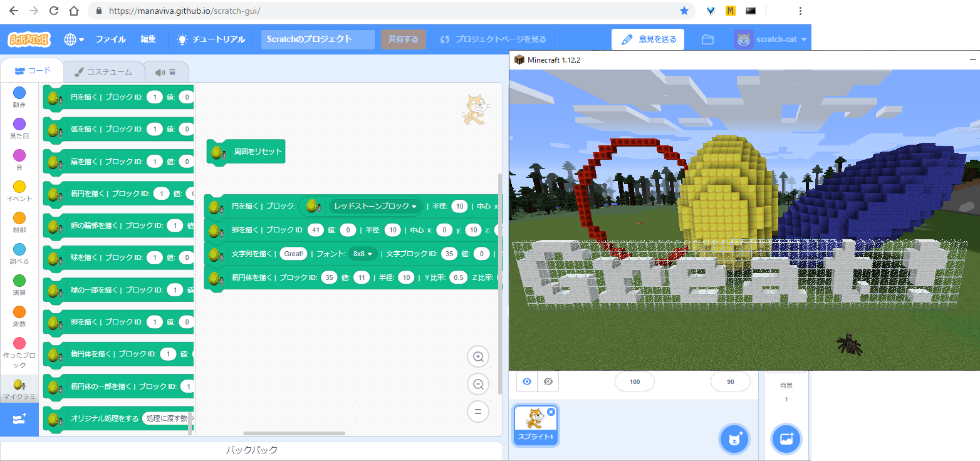Open the 8x8 font dropdown

[363, 254]
